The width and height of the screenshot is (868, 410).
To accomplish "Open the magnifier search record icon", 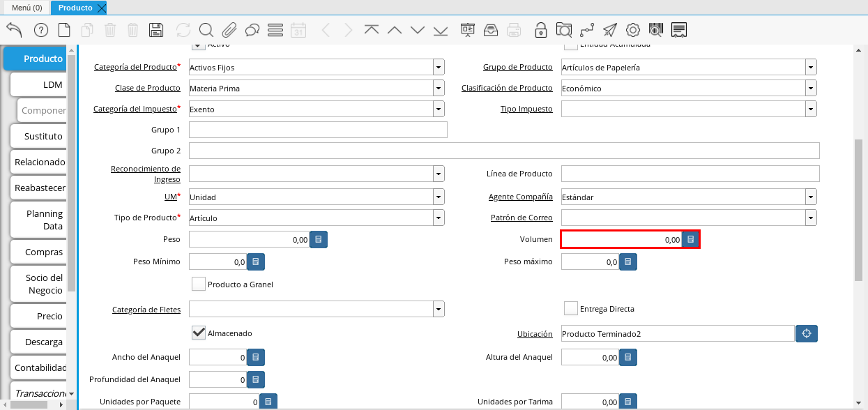I will (206, 30).
